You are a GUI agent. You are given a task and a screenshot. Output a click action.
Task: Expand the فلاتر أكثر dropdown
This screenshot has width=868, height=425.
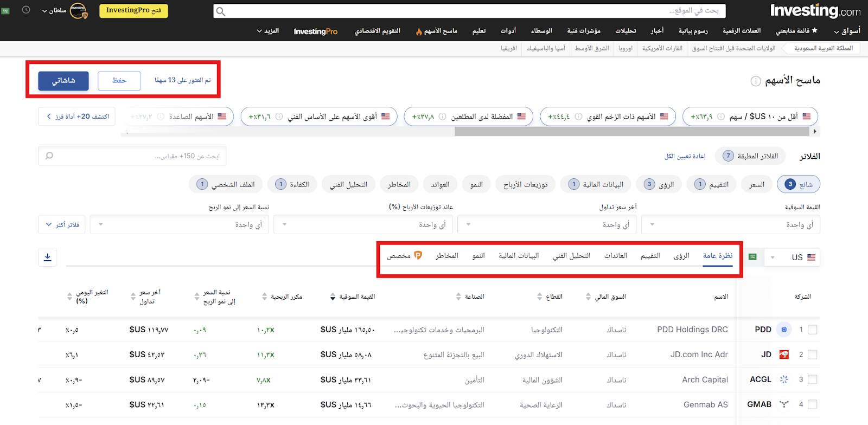[62, 224]
